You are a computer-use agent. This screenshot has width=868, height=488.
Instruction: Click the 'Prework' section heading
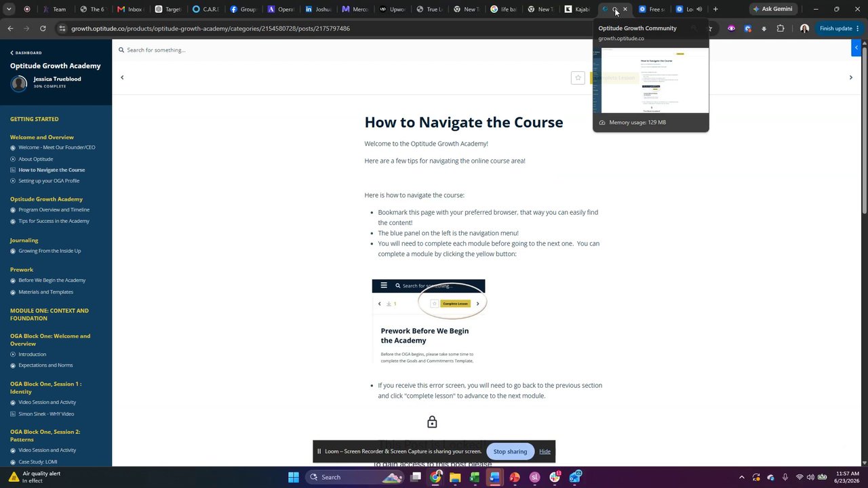point(22,270)
